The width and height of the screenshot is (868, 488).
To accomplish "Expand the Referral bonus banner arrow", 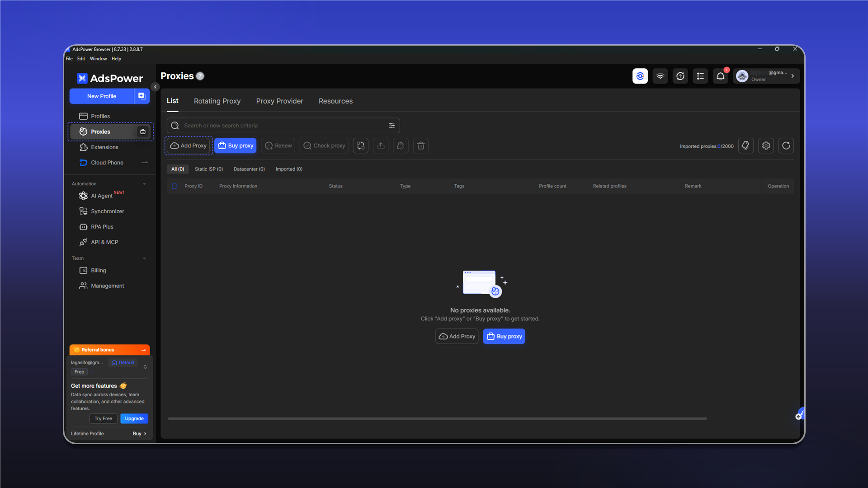I will coord(144,350).
